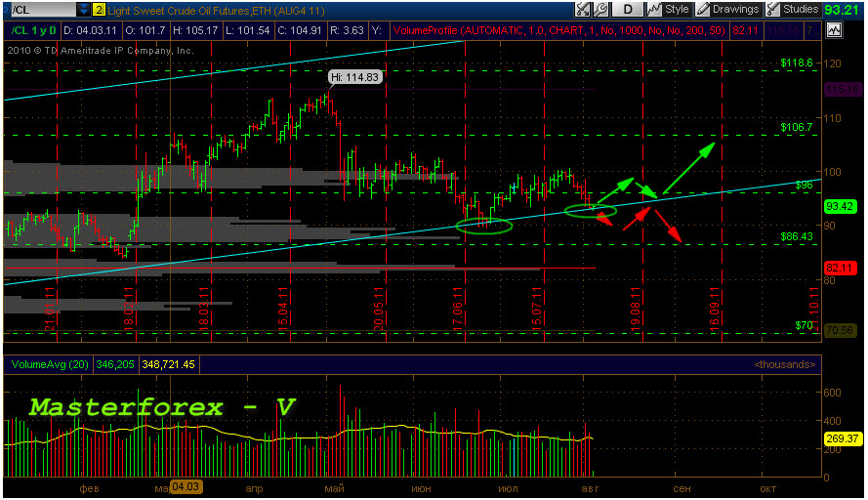Click the 21.01.11 vertical date label
Image resolution: width=868 pixels, height=500 pixels.
(50, 309)
